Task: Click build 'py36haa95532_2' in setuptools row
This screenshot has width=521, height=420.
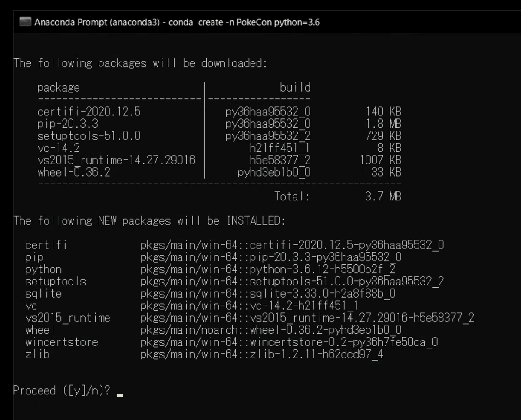Action: coord(268,136)
